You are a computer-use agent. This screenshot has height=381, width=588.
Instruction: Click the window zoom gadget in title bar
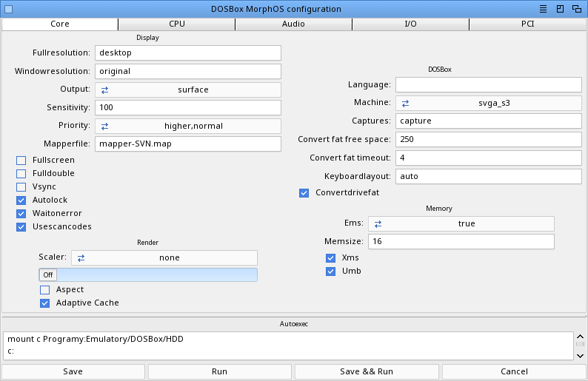click(x=560, y=9)
